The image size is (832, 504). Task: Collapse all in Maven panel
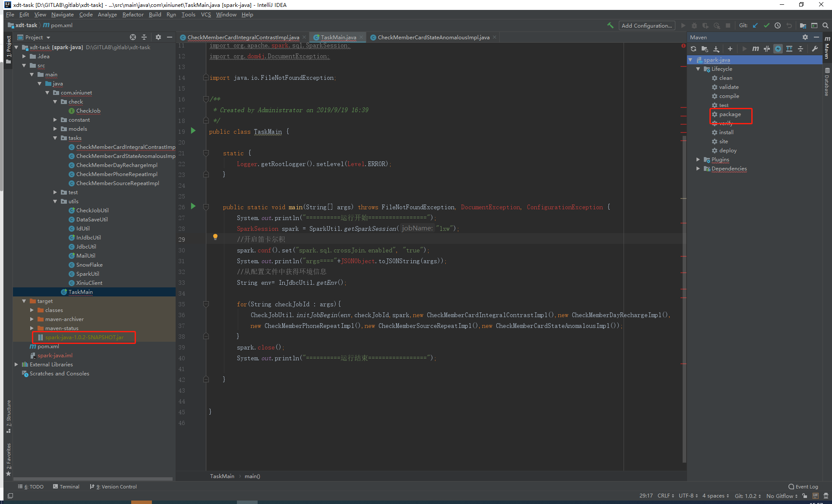tap(800, 49)
